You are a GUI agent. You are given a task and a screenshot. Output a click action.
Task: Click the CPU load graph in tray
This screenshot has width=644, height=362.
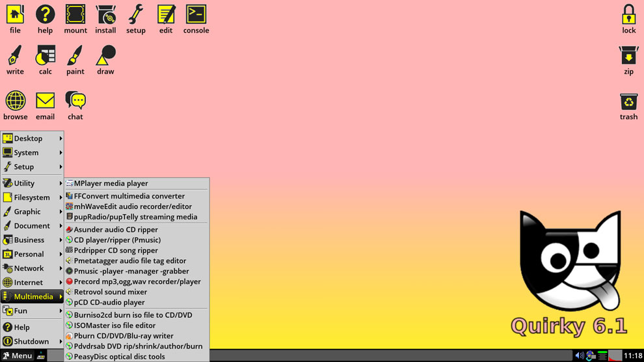pos(615,355)
